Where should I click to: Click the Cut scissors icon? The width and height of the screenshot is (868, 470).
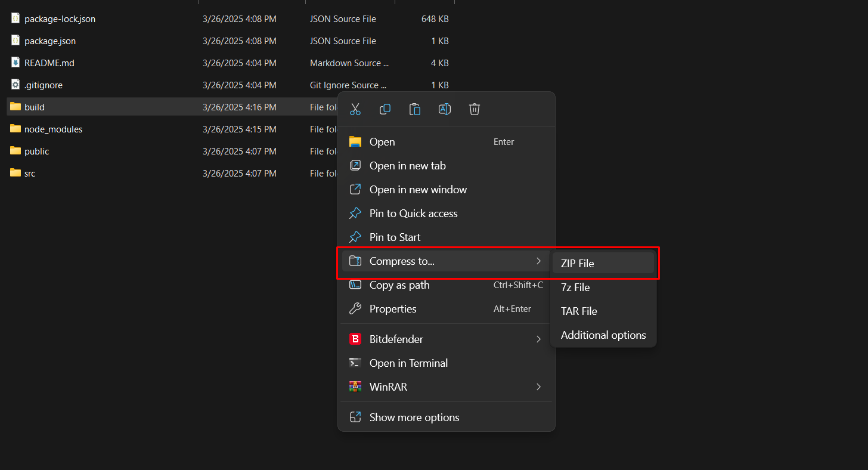point(355,109)
